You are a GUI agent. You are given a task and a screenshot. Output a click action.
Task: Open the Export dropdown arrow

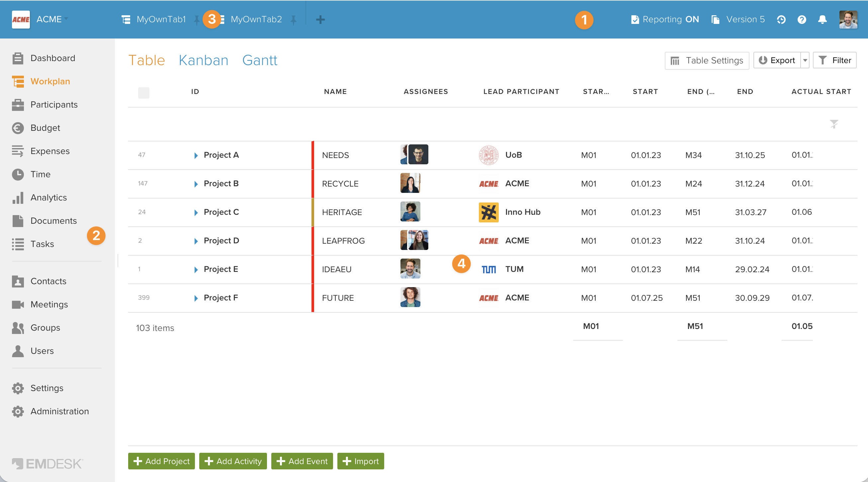tap(805, 61)
